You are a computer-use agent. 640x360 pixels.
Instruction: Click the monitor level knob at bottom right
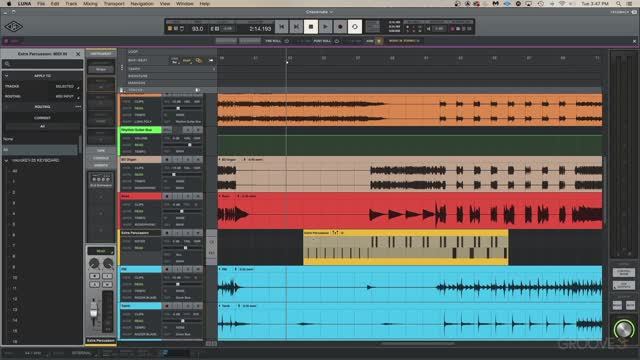click(x=623, y=329)
